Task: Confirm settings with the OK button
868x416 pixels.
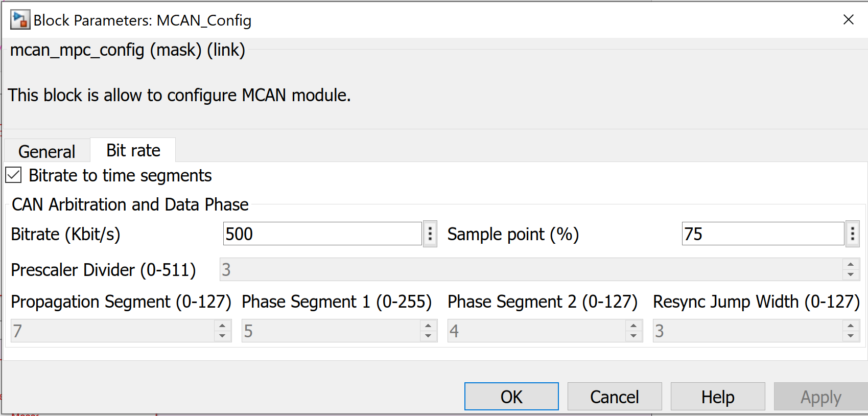Action: click(511, 397)
